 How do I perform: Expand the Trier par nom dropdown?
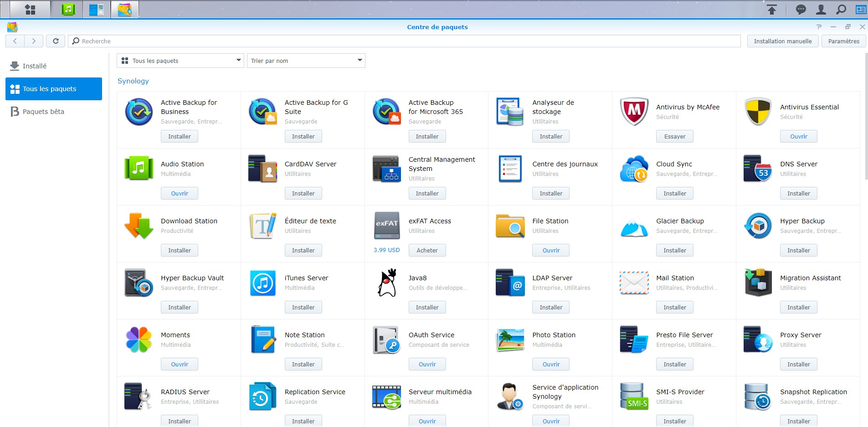[x=306, y=61]
